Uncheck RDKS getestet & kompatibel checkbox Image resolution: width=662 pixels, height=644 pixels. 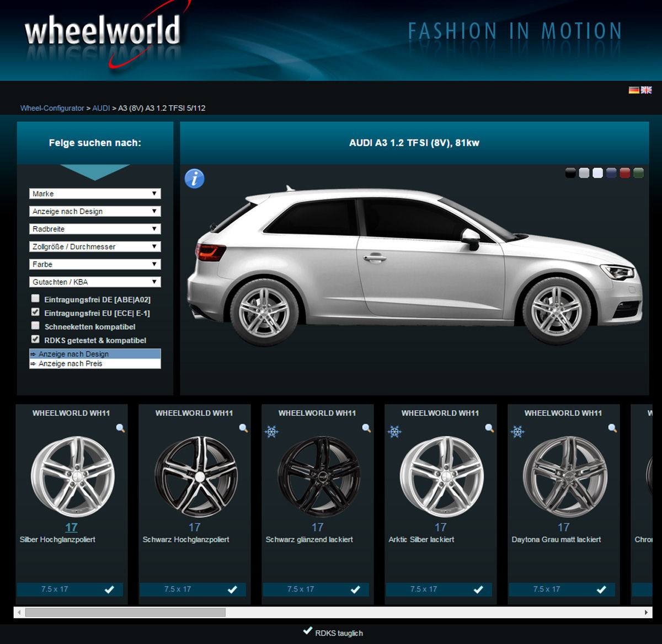coord(35,339)
